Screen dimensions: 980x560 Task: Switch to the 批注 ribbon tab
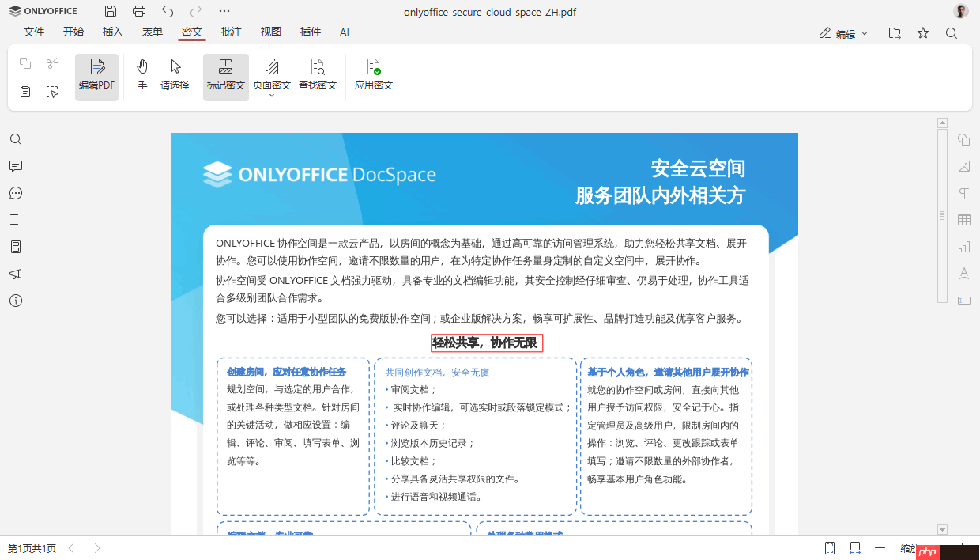point(231,32)
